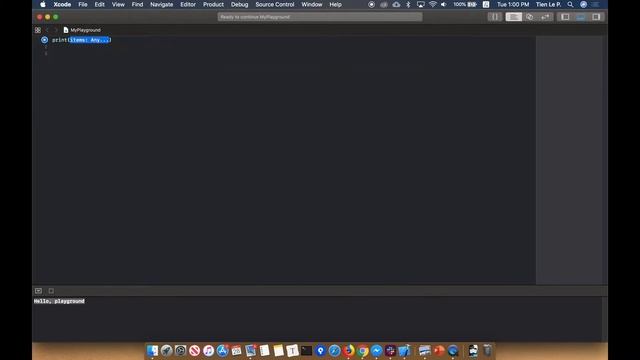The height and width of the screenshot is (360, 640).
Task: Open the Xcode menu
Action: point(62,4)
